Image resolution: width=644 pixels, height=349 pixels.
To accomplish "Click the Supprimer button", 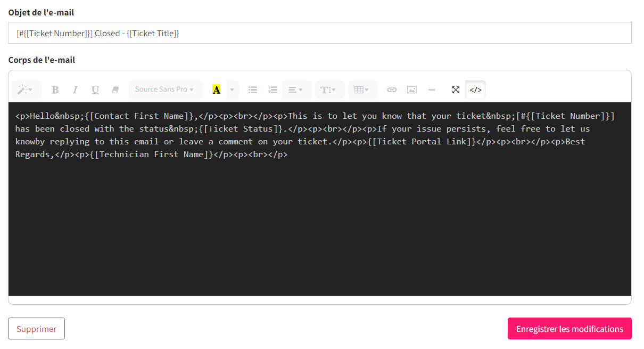I will [36, 329].
